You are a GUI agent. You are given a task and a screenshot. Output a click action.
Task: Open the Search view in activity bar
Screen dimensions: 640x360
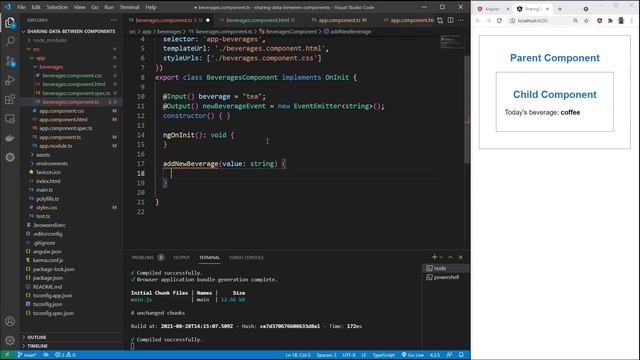point(10,41)
